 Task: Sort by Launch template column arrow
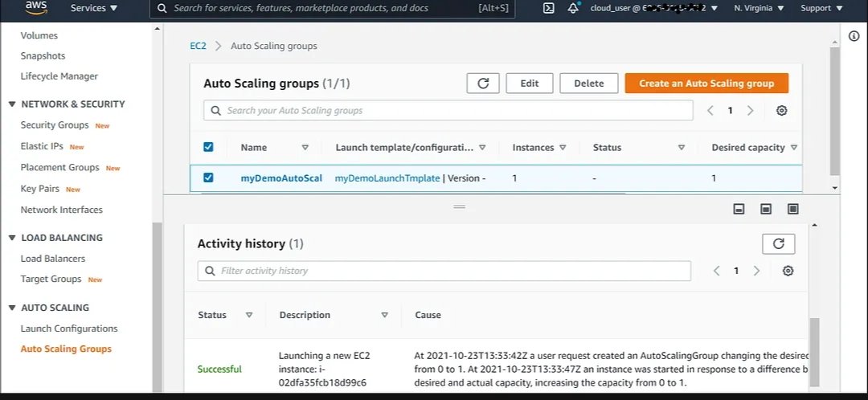482,148
